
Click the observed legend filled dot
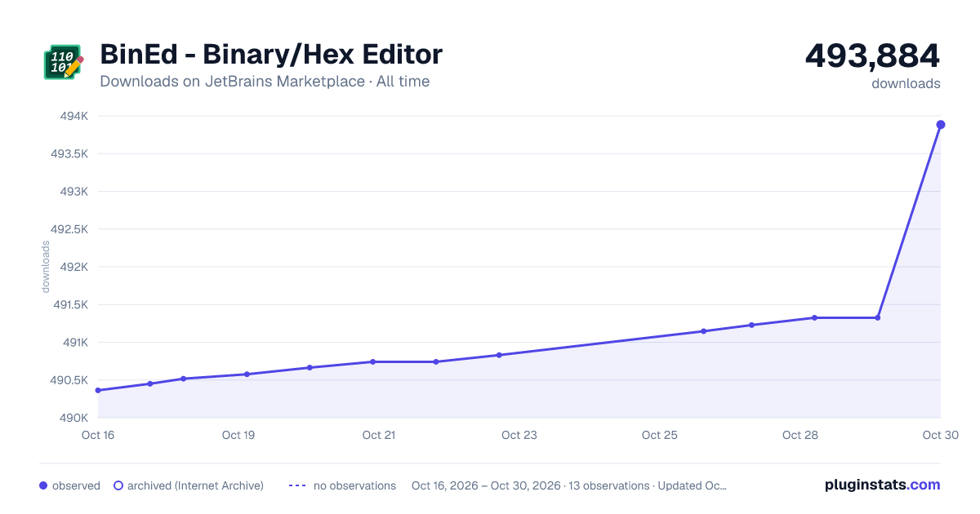(x=43, y=485)
